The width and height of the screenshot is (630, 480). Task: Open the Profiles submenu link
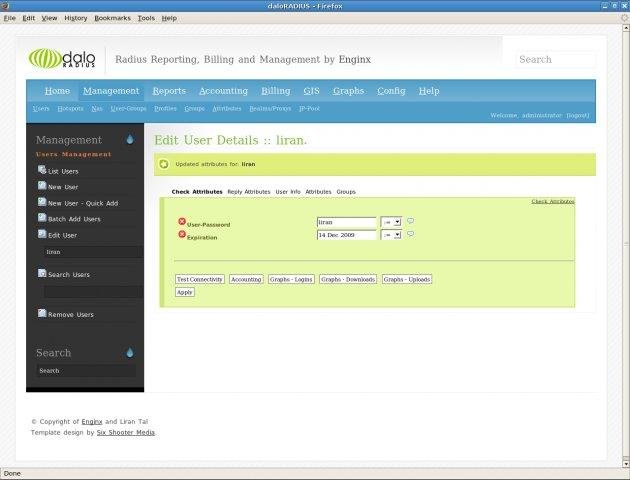(166, 108)
